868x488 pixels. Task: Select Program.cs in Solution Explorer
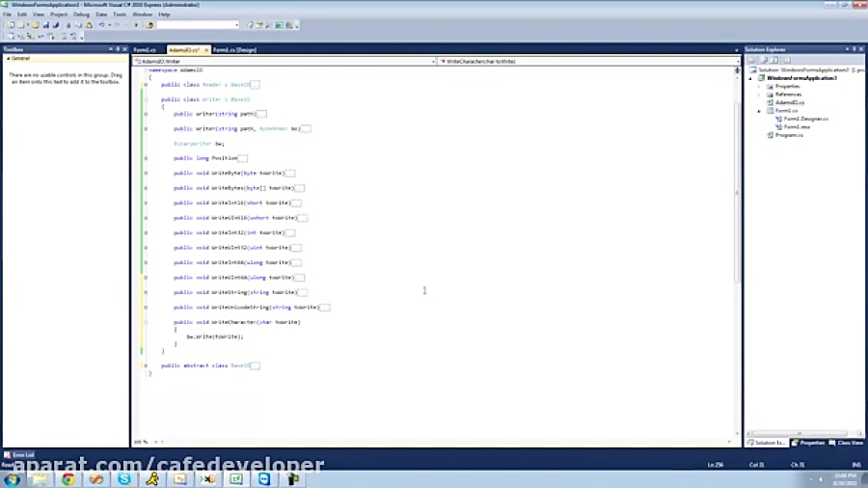pos(789,135)
